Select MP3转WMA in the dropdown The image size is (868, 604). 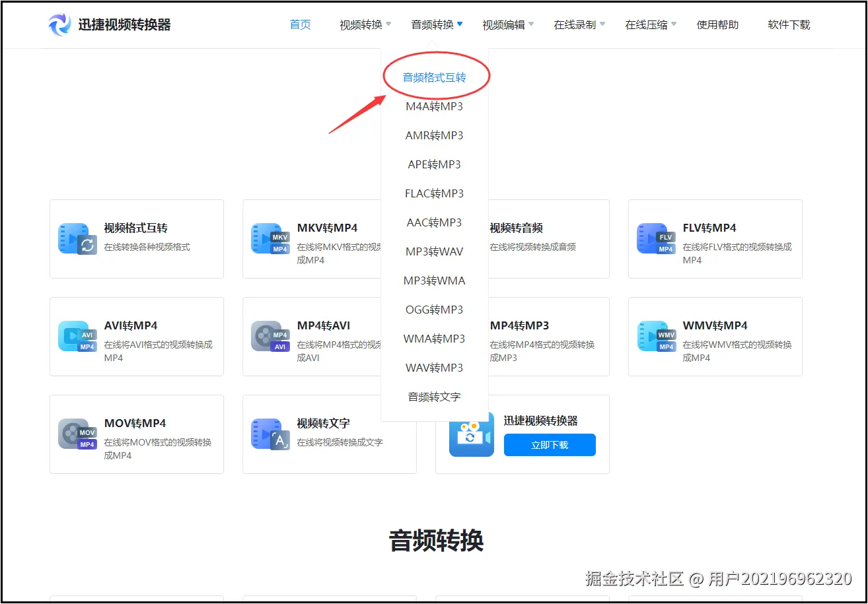435,281
